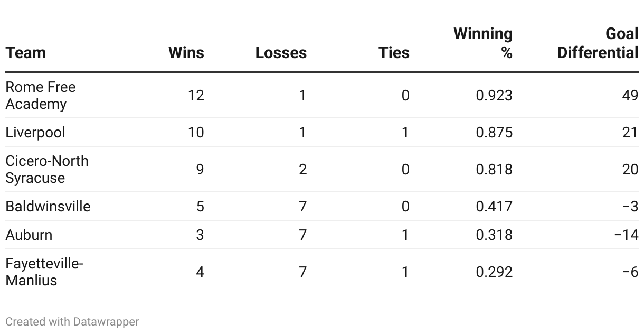Click the Auburn team name
Viewport: 644px width, 334px height.
(29, 235)
